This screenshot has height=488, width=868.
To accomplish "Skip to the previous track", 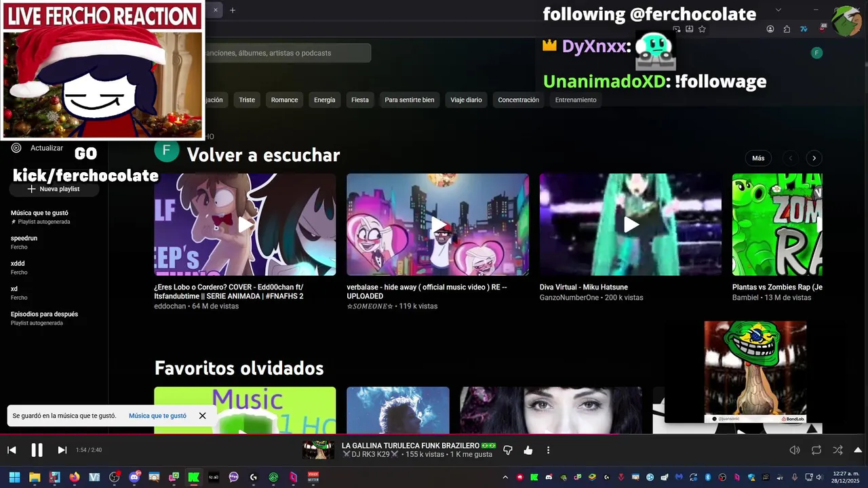I will click(x=12, y=450).
